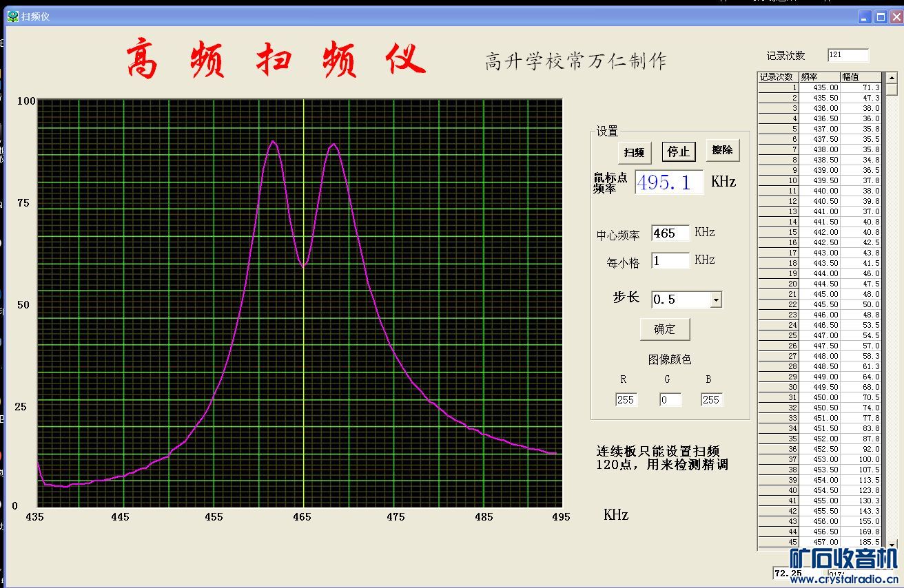904x588 pixels.
Task: Select the frequency cell 457.00
Action: (x=819, y=542)
